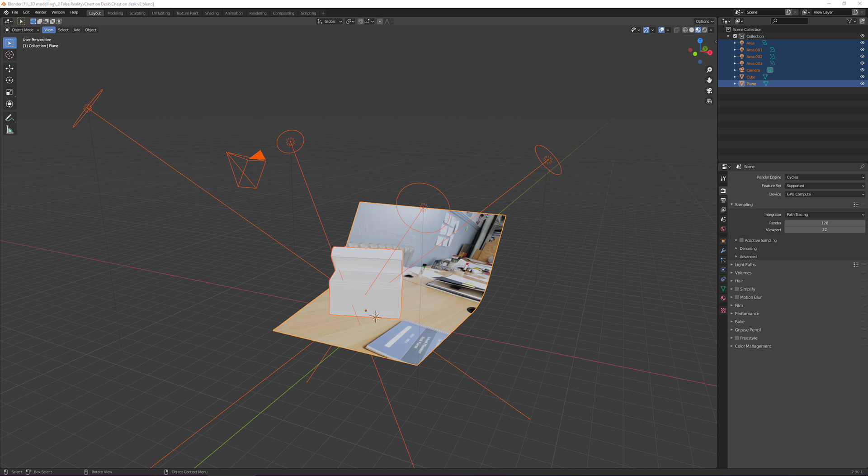The image size is (868, 476).
Task: Toggle X-ray display in the viewport header
Action: coord(676,30)
